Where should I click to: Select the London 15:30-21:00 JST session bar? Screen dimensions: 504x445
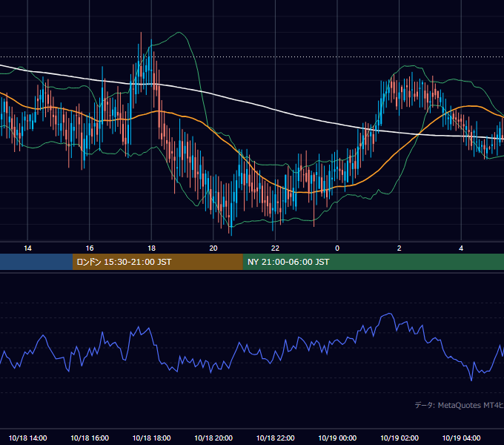coord(157,262)
